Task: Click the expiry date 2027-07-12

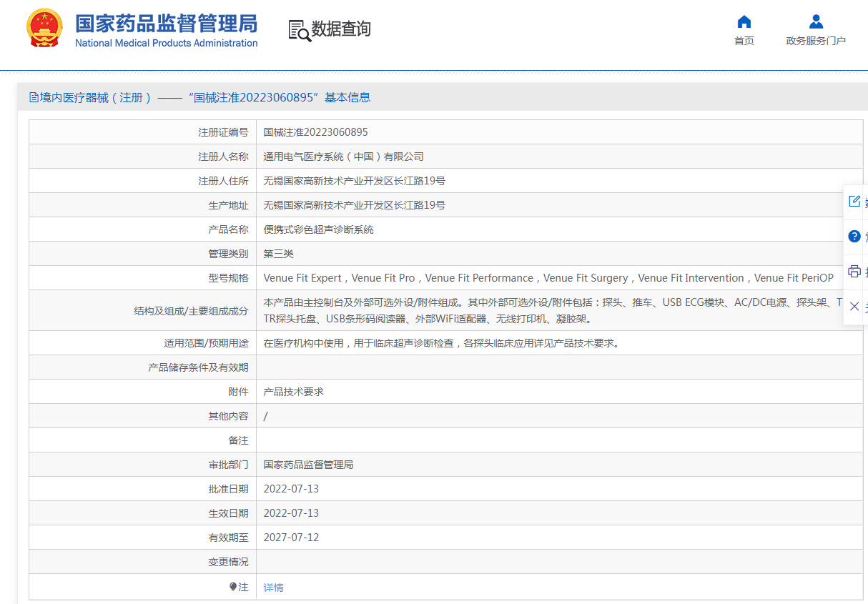Action: point(291,538)
